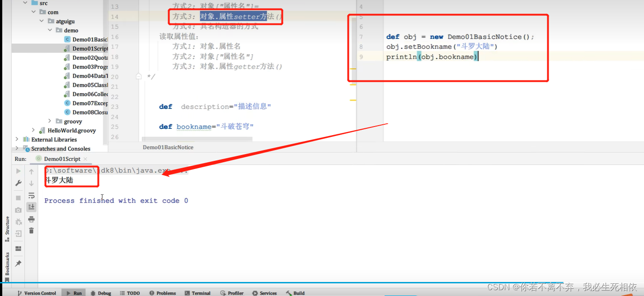This screenshot has height=296, width=644.
Task: Click the up arrow in console toolbar
Action: tap(31, 171)
